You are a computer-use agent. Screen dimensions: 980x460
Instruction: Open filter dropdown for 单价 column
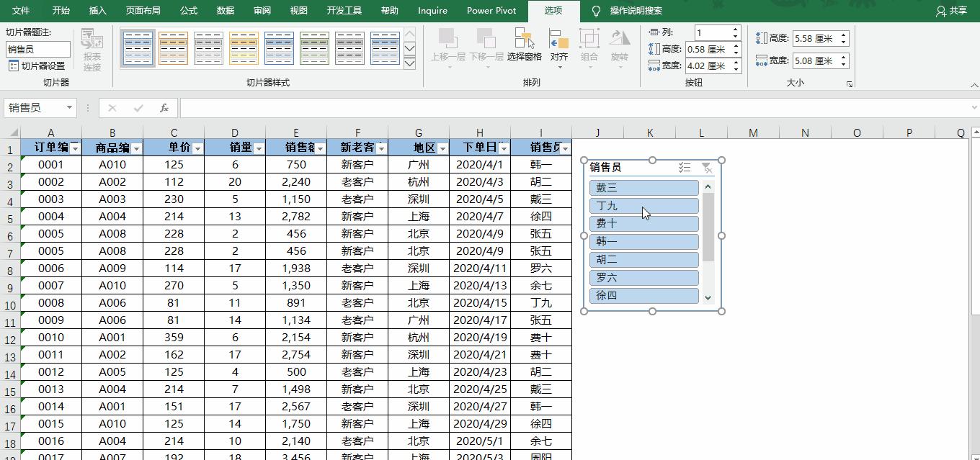tap(197, 148)
